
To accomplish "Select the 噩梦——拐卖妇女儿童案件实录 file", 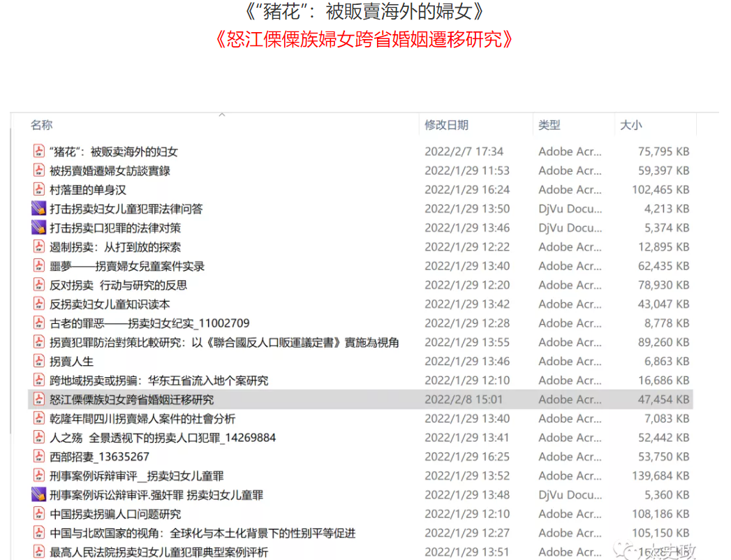I will (x=126, y=265).
